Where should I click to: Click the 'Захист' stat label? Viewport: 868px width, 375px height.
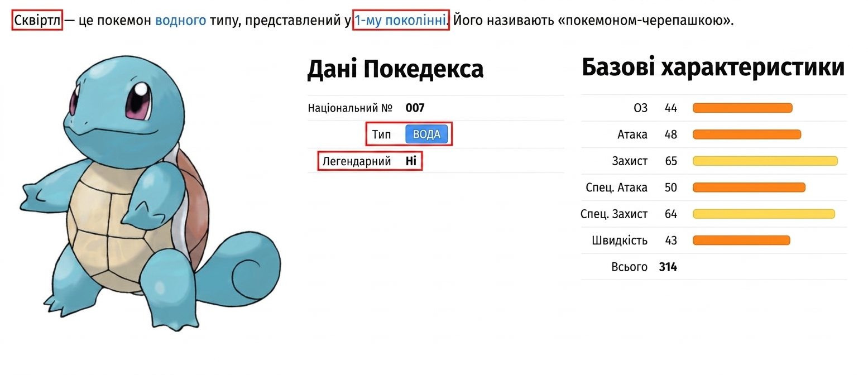630,161
